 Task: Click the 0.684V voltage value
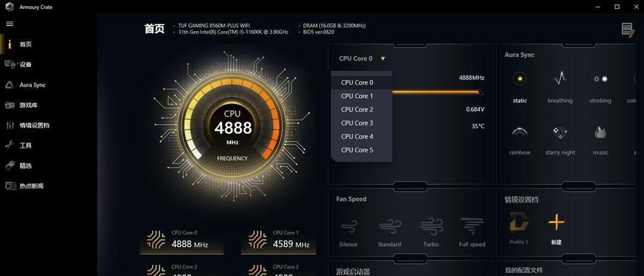point(475,109)
